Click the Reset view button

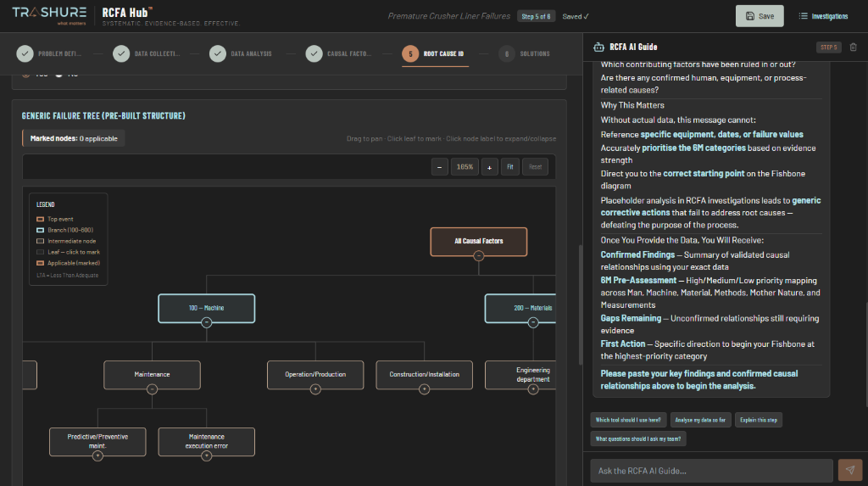click(x=535, y=167)
